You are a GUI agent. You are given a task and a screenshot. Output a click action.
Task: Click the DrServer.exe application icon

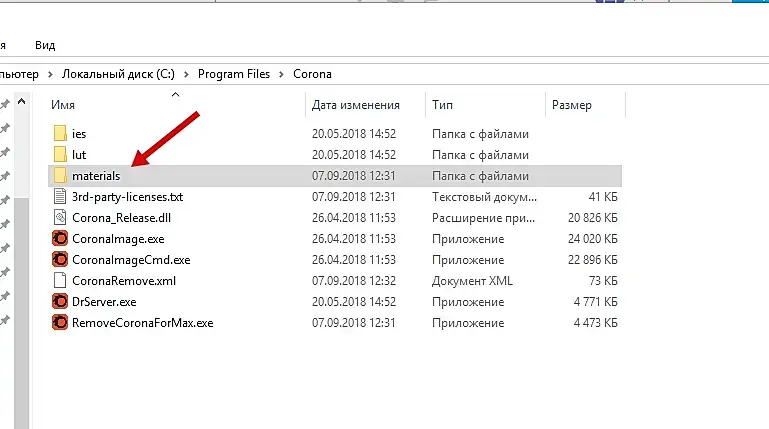pyautogui.click(x=60, y=302)
